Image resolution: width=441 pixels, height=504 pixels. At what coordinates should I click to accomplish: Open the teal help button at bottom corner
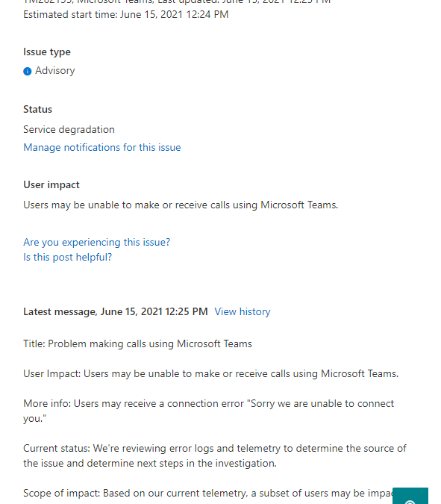(x=410, y=496)
